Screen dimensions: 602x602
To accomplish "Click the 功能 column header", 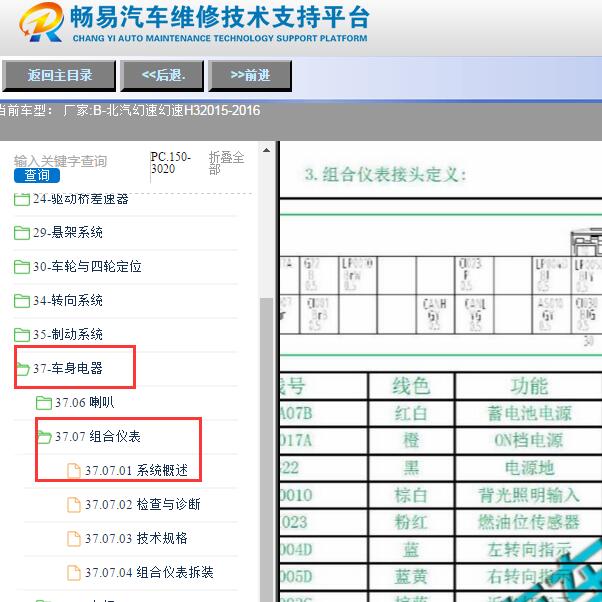I will [x=529, y=386].
